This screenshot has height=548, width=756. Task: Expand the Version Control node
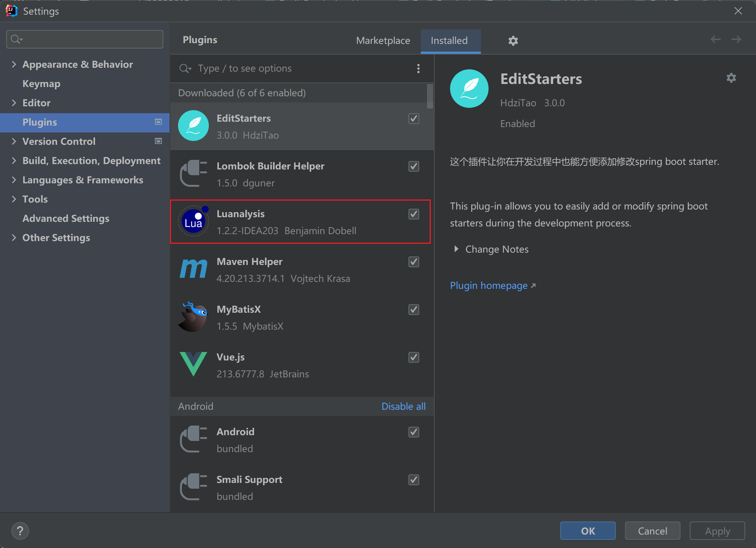(14, 141)
